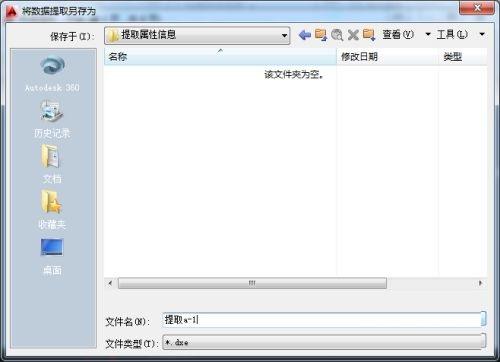Open the 文件名 history dropdown arrow
Screen dimensions: 500x362
(x=484, y=319)
